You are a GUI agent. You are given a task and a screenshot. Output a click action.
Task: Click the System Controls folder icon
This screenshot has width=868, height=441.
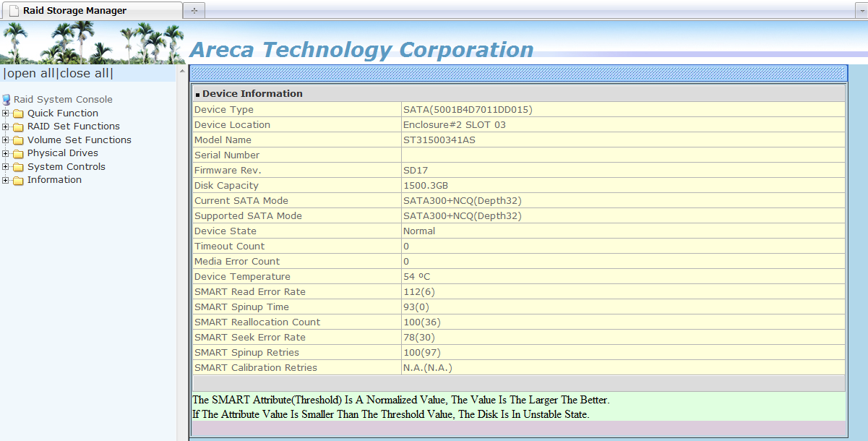pyautogui.click(x=18, y=167)
